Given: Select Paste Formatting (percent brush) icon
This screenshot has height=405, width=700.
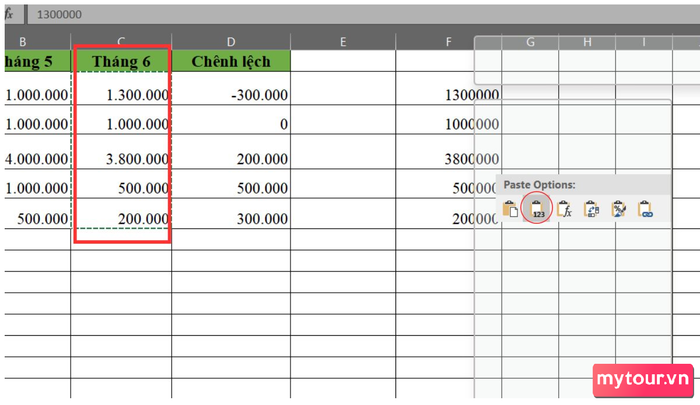Looking at the screenshot, I should [618, 209].
